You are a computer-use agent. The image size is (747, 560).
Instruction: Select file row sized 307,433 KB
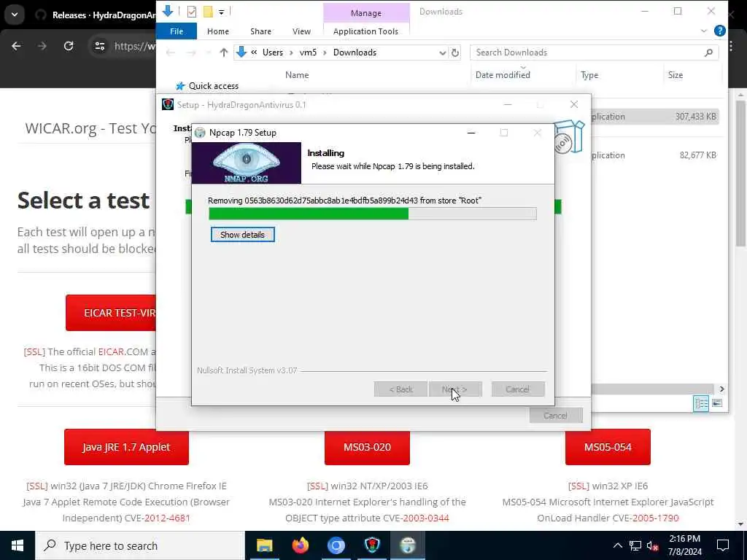click(655, 117)
